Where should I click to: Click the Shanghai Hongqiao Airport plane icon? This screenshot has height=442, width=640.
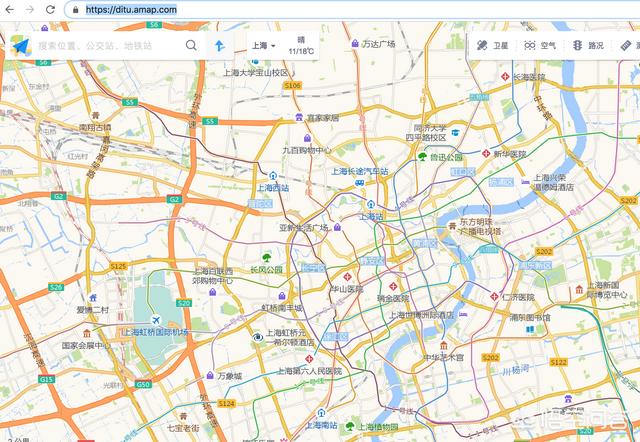tap(154, 319)
